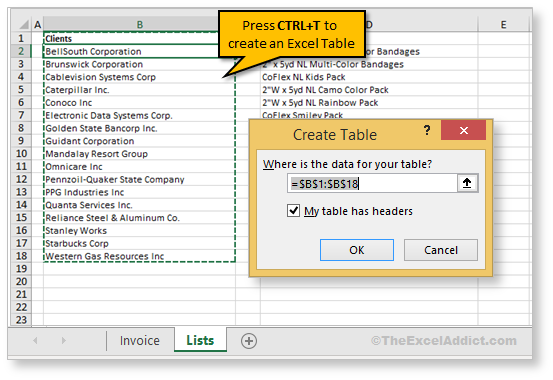Switch to the Invoice sheet tab
This screenshot has height=380, width=553.
tap(140, 340)
